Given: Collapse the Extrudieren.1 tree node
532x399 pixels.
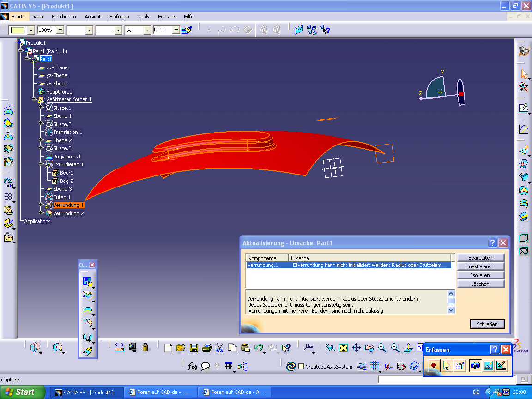Looking at the screenshot, I should 41,164.
